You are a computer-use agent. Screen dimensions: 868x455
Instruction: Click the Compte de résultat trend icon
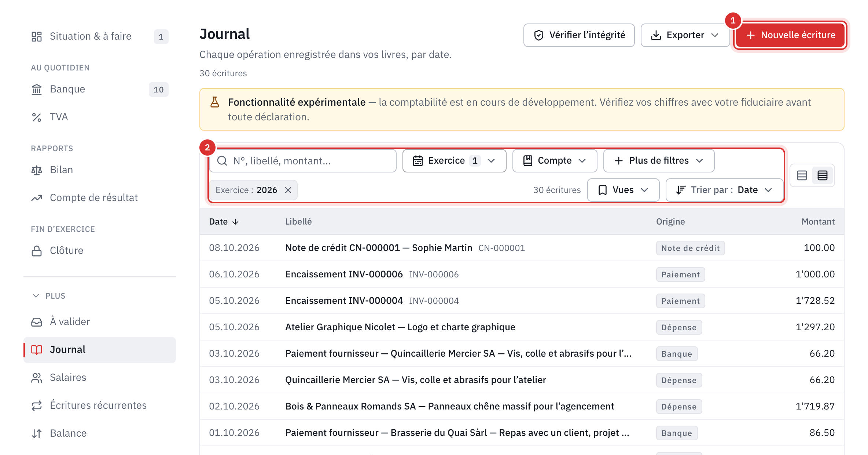click(37, 198)
